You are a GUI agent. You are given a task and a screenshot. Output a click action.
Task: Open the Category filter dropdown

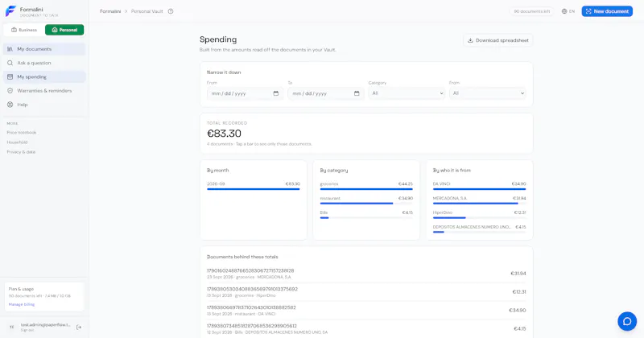[x=407, y=93]
